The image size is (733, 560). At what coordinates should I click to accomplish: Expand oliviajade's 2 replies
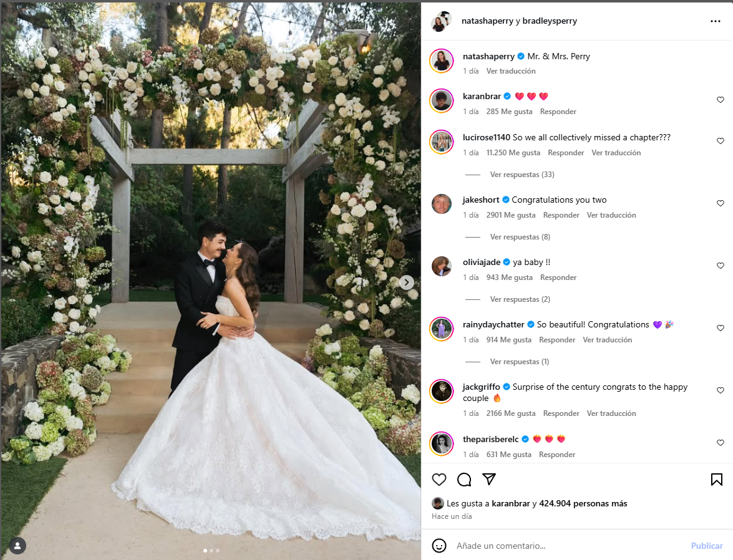pyautogui.click(x=520, y=299)
